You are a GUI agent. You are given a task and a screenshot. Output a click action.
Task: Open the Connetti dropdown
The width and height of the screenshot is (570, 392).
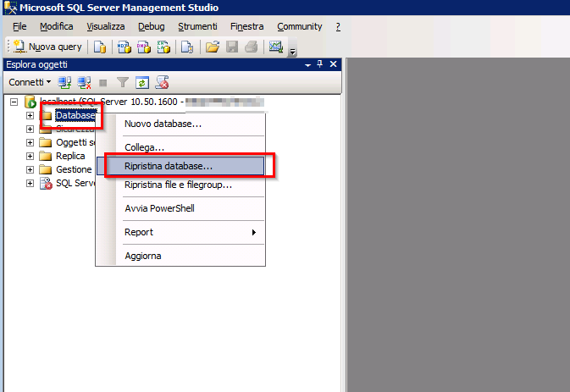(x=30, y=82)
